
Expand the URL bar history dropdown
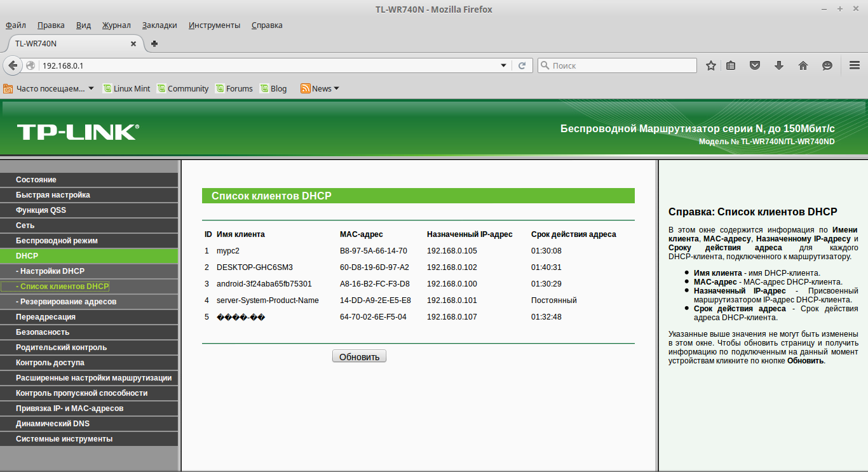coord(504,65)
